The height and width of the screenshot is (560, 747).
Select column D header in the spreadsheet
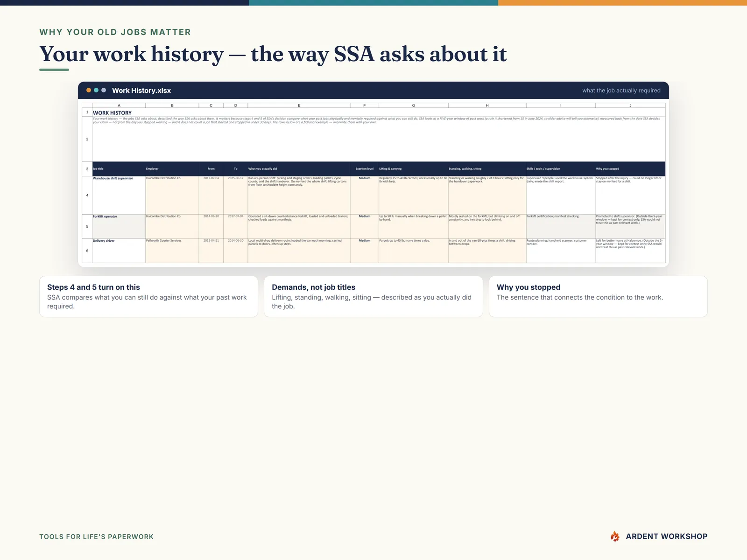pyautogui.click(x=236, y=105)
